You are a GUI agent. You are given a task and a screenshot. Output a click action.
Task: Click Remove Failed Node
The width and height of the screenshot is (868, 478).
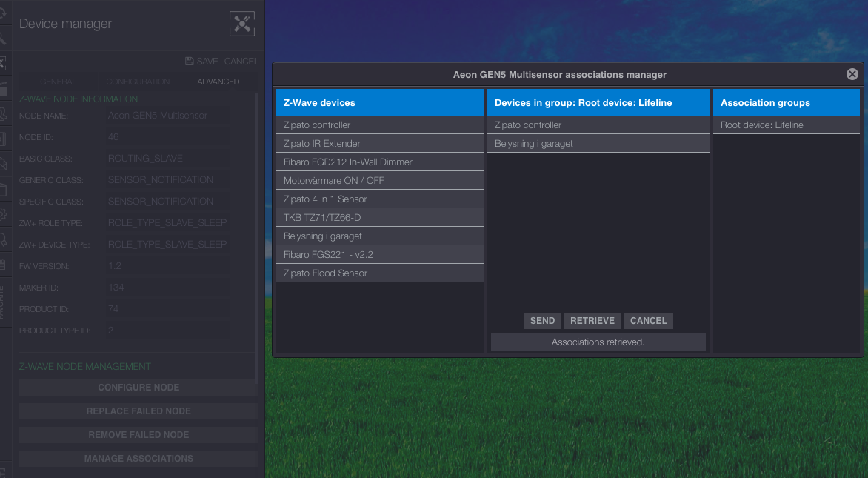pyautogui.click(x=138, y=435)
